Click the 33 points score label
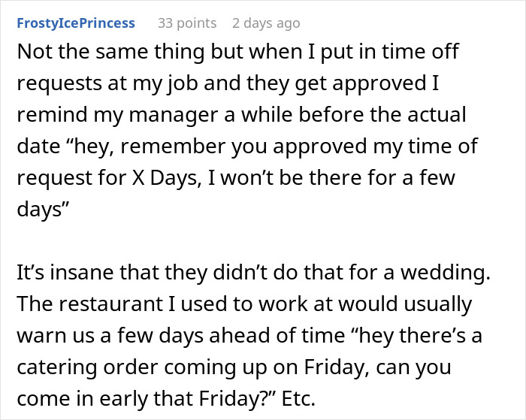 click(187, 23)
